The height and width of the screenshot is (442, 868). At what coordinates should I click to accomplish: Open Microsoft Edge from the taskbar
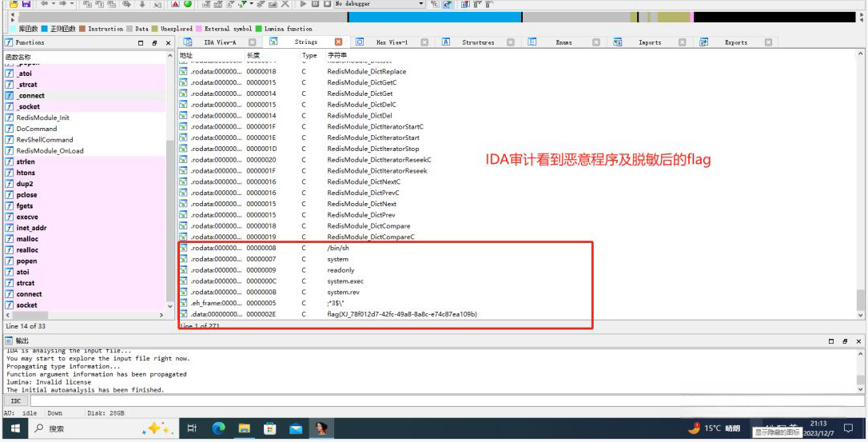click(219, 428)
